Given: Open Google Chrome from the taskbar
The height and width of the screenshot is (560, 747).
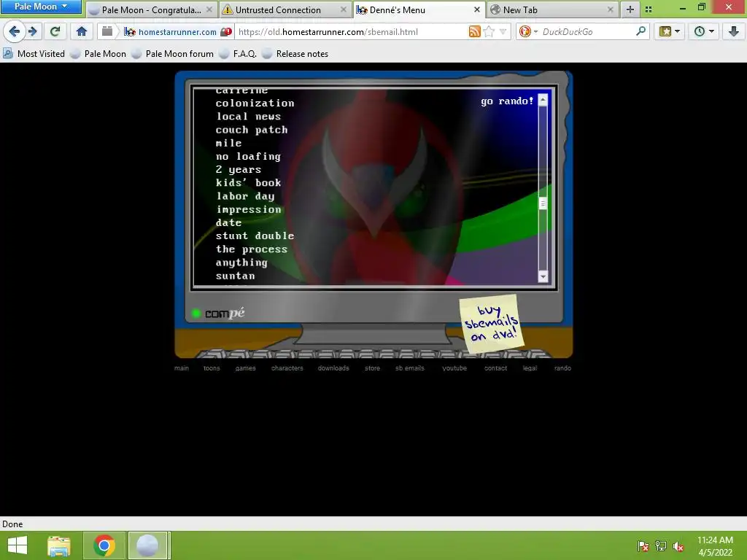Looking at the screenshot, I should 104,545.
